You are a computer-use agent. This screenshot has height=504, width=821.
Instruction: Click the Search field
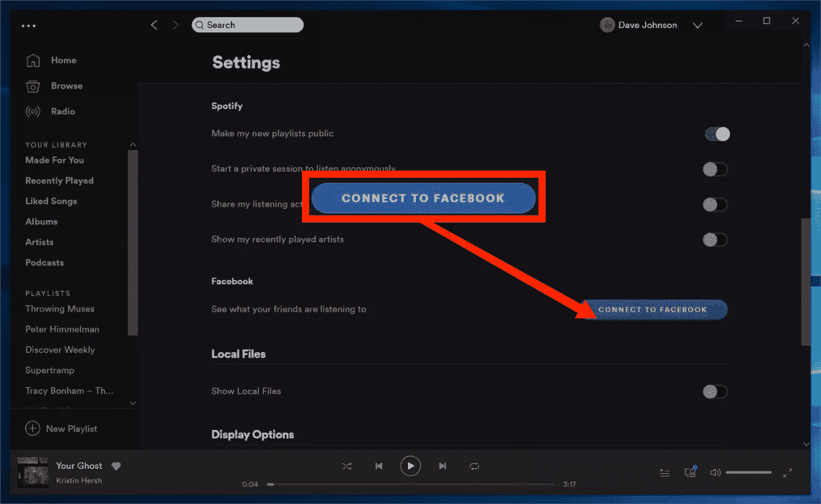247,24
